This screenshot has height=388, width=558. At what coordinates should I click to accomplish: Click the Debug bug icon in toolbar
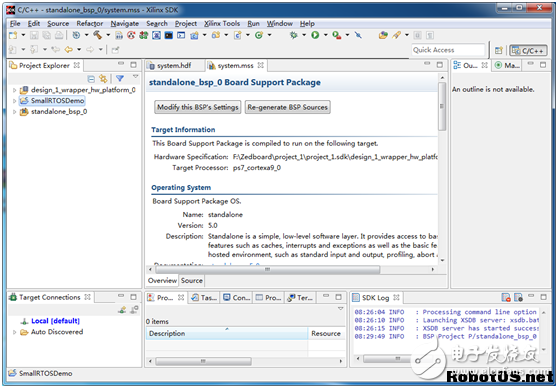[294, 35]
